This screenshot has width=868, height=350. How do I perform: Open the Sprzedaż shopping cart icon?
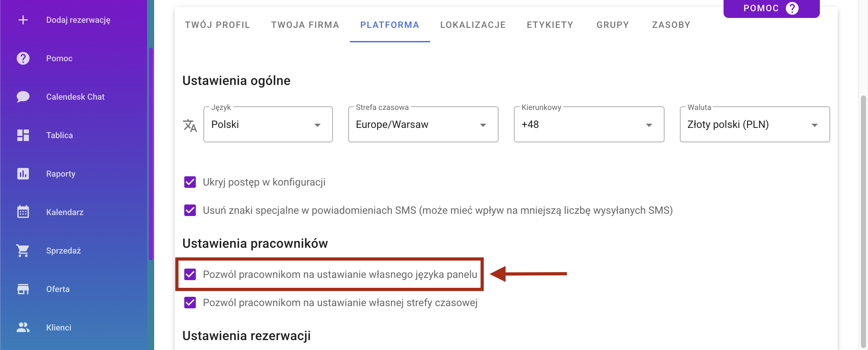click(23, 251)
